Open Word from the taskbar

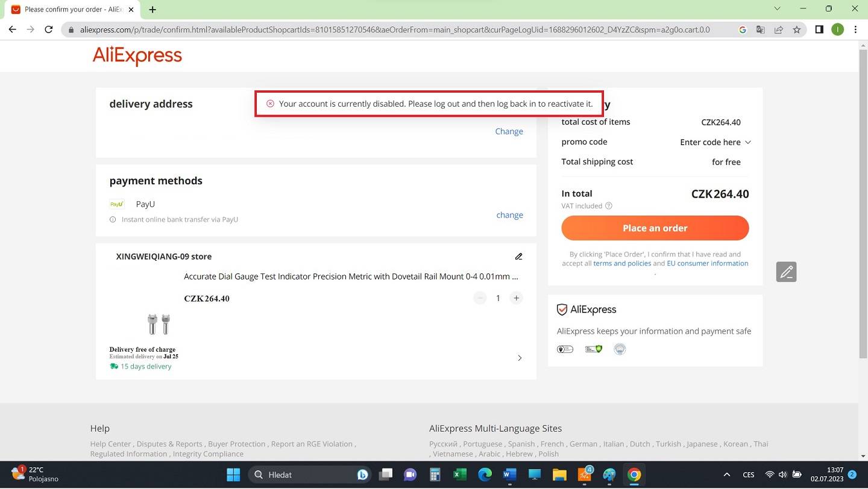tap(510, 475)
